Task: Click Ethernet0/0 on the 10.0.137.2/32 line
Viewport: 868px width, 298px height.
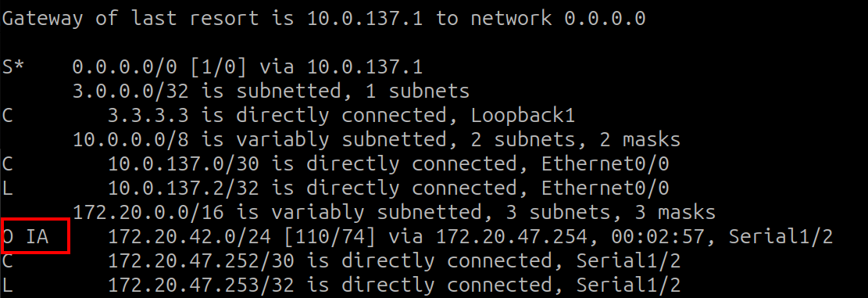Action: point(605,188)
